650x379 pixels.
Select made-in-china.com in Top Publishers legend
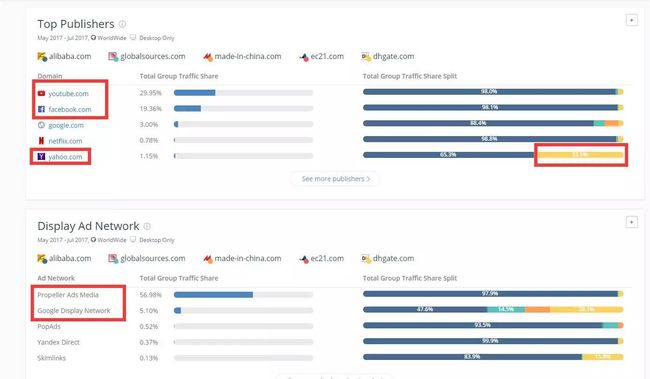tap(242, 56)
